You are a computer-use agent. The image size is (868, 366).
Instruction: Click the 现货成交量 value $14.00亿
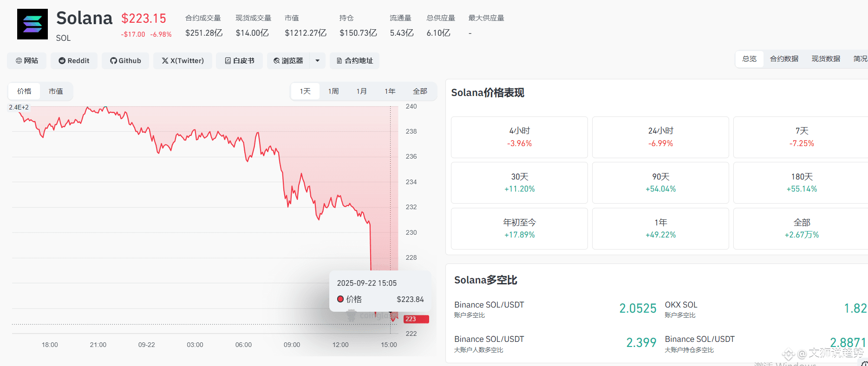(x=252, y=33)
